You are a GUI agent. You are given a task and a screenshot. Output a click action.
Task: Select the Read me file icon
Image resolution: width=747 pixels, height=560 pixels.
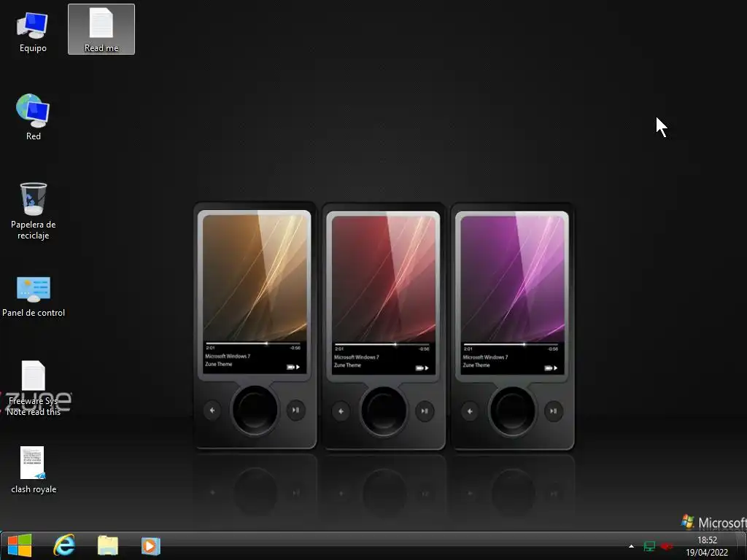tap(101, 29)
